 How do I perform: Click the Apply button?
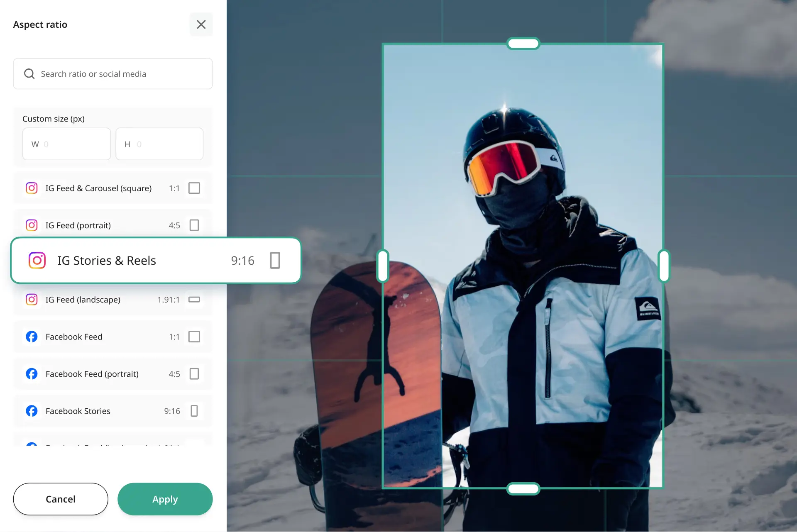click(x=165, y=499)
